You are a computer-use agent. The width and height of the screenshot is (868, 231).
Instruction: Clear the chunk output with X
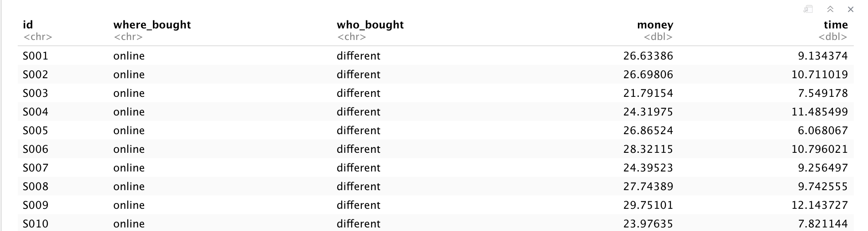tap(850, 9)
